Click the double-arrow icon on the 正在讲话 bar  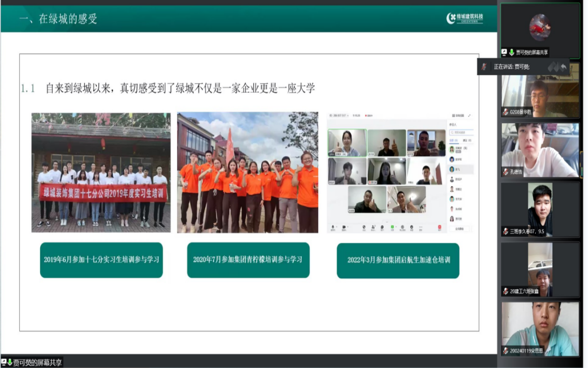[x=553, y=67]
